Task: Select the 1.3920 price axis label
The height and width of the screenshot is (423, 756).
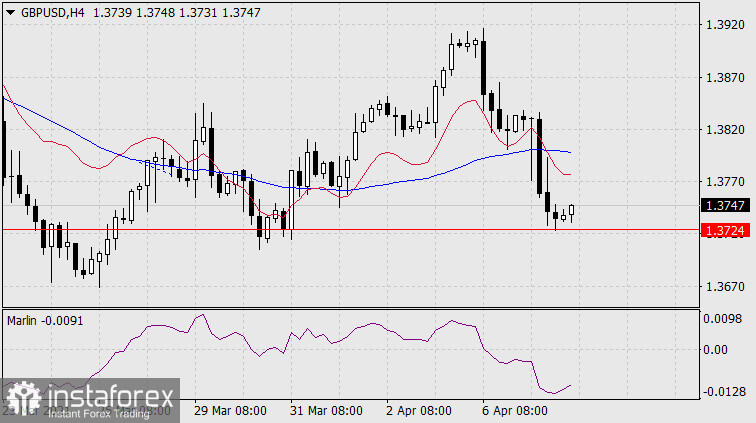Action: (x=725, y=25)
